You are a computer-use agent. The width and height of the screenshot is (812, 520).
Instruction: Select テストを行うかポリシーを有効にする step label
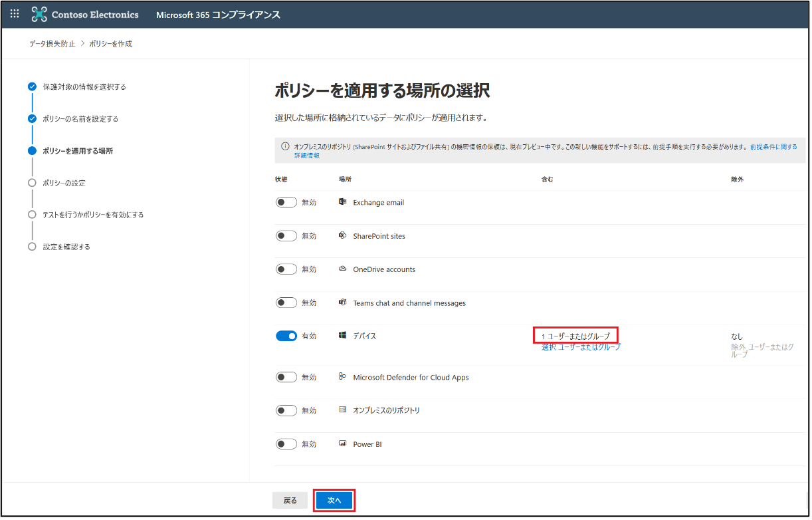(93, 215)
